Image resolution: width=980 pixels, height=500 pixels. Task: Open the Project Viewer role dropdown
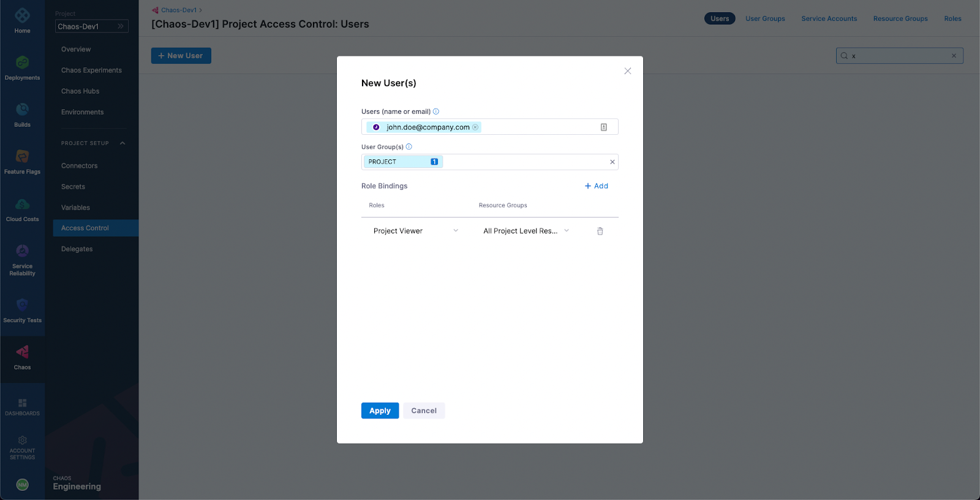[416, 231]
